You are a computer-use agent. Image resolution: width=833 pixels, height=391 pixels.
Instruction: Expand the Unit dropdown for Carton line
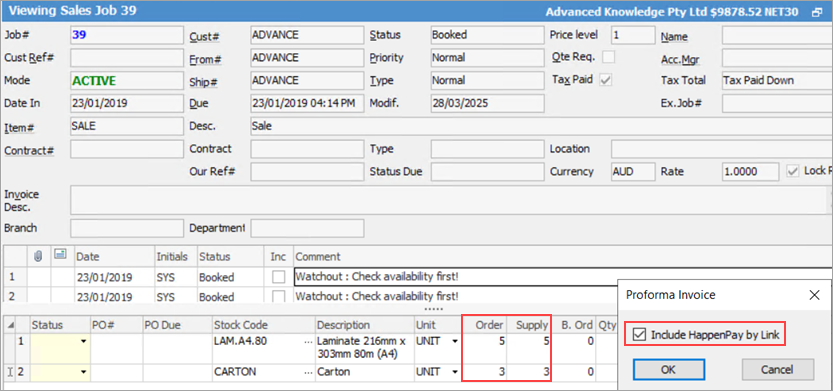coord(454,372)
